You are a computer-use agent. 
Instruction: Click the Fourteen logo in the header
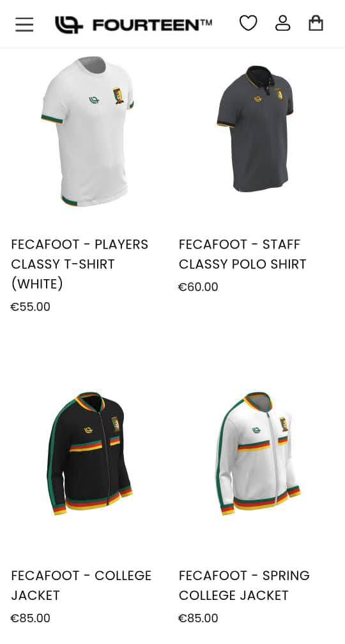134,25
